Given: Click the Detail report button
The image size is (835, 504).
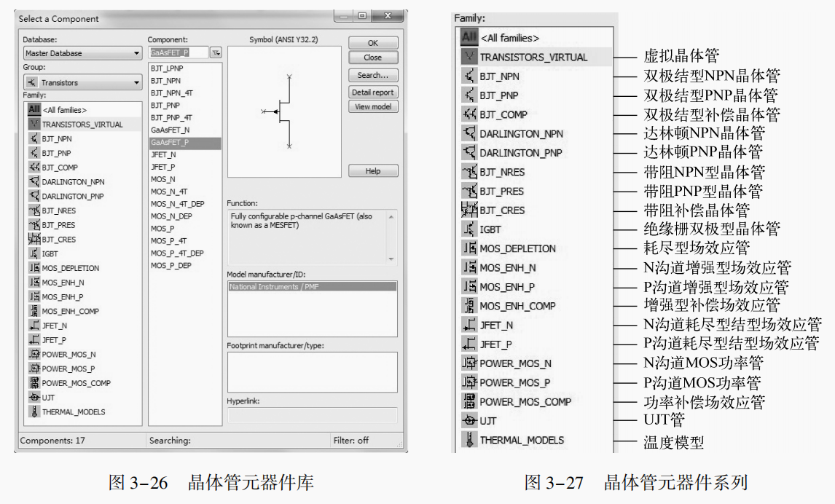Looking at the screenshot, I should pyautogui.click(x=373, y=92).
